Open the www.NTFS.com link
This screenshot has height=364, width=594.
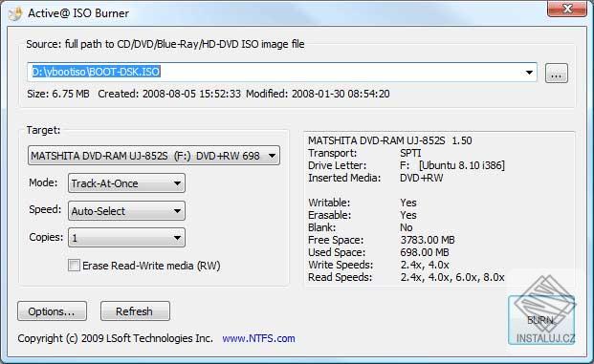click(258, 338)
